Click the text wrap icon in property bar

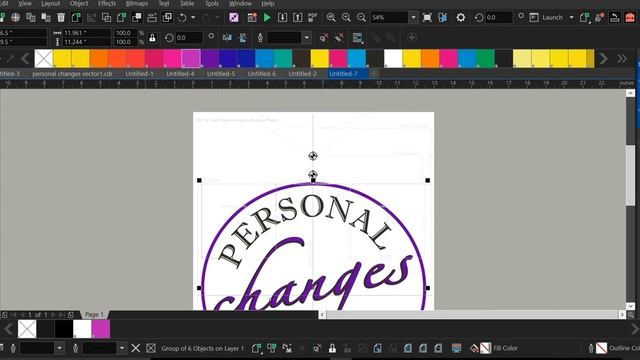pos(358,38)
